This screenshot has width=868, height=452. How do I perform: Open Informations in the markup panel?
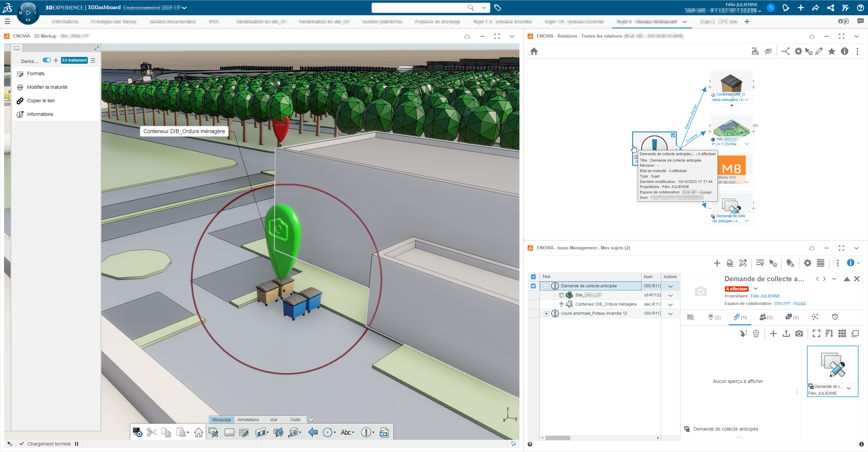click(x=40, y=114)
